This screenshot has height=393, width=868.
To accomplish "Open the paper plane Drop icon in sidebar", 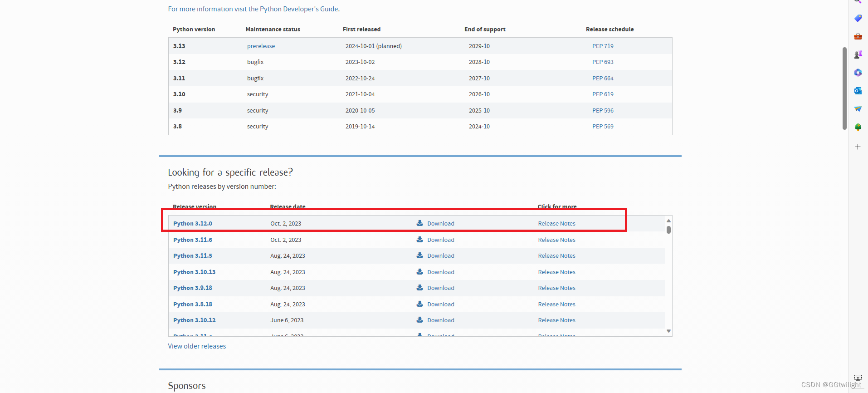I will pyautogui.click(x=858, y=109).
